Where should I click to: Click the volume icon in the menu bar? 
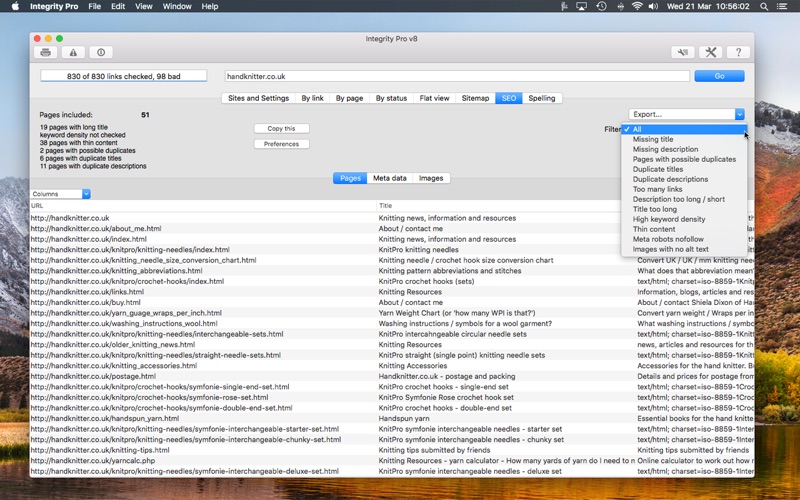click(653, 6)
